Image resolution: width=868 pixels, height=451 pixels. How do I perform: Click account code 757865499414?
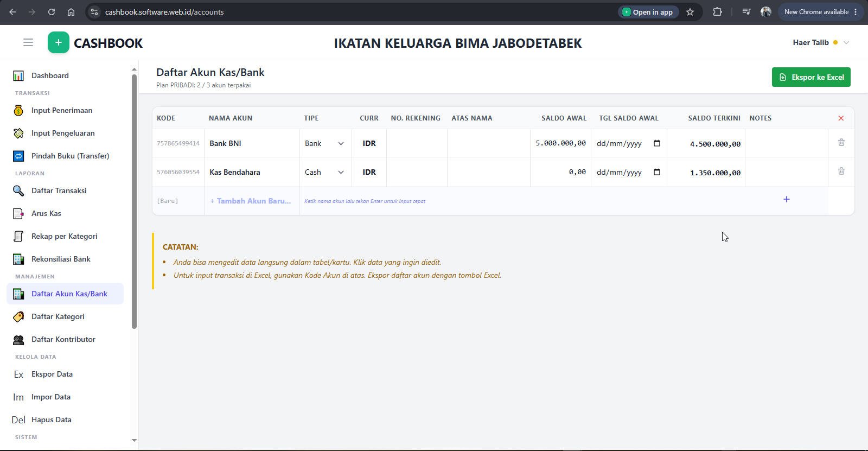point(178,143)
